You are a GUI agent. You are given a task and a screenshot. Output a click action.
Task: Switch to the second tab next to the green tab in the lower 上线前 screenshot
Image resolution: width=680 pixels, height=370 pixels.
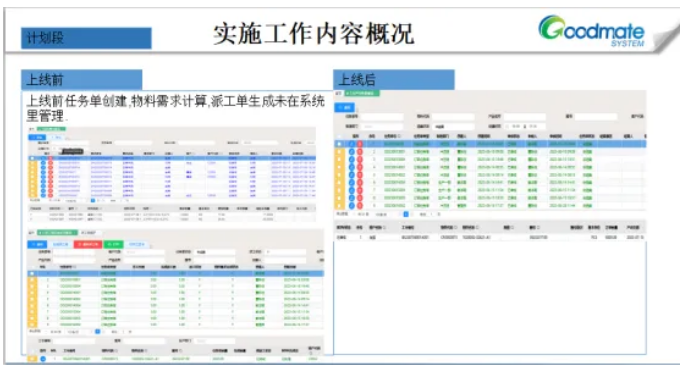coord(90,233)
